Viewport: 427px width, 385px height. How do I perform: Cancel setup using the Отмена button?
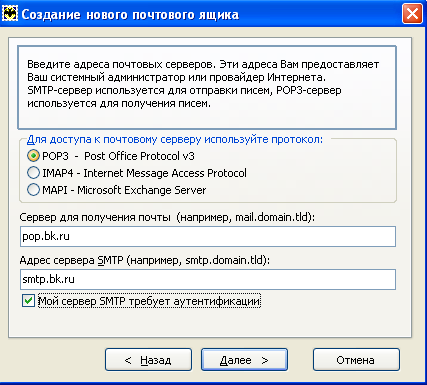(x=356, y=360)
